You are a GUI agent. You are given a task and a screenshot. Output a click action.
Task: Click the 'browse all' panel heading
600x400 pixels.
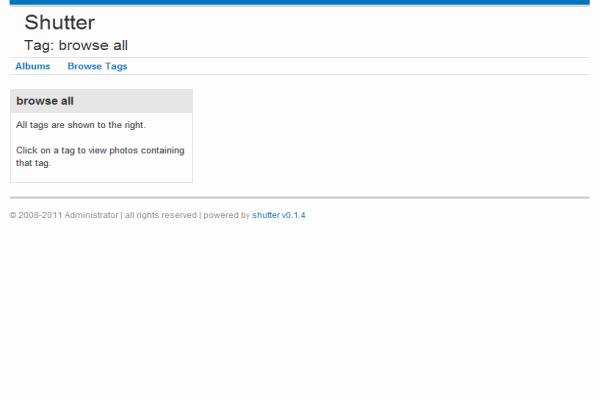point(45,101)
